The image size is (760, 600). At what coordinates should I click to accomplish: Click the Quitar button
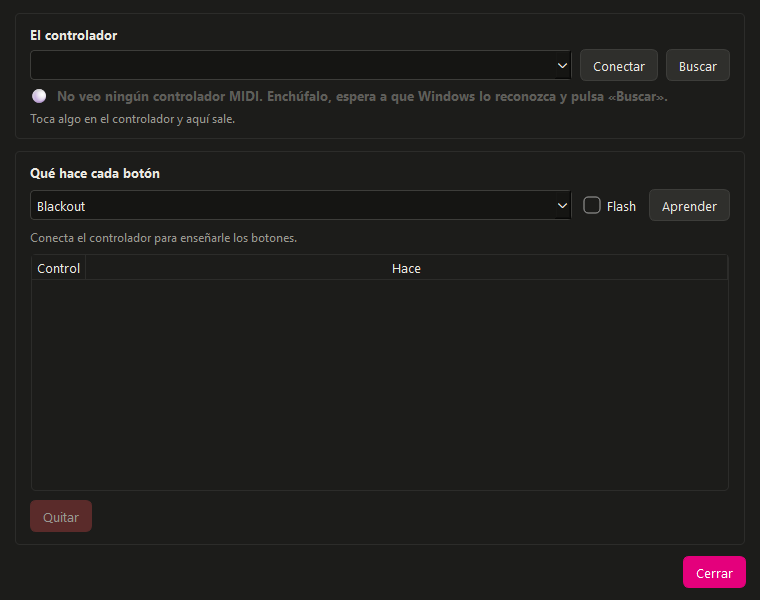click(61, 517)
